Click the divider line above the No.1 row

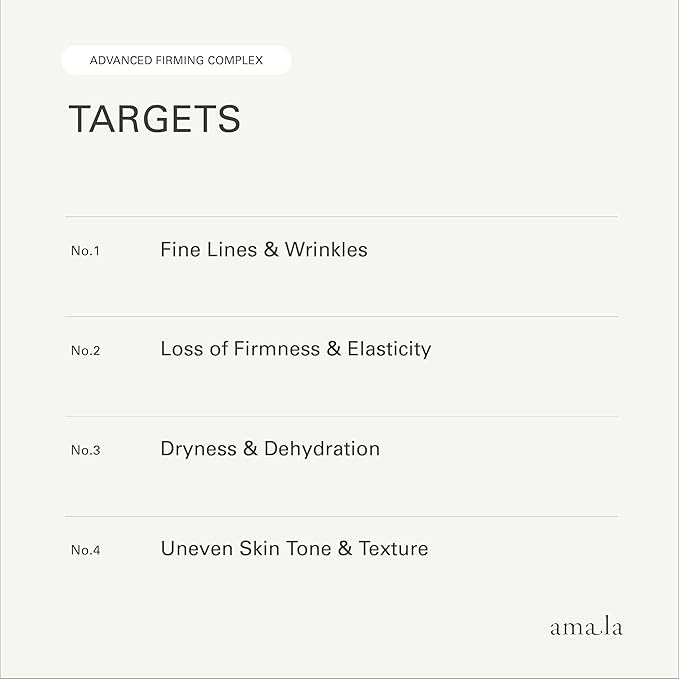click(x=341, y=217)
